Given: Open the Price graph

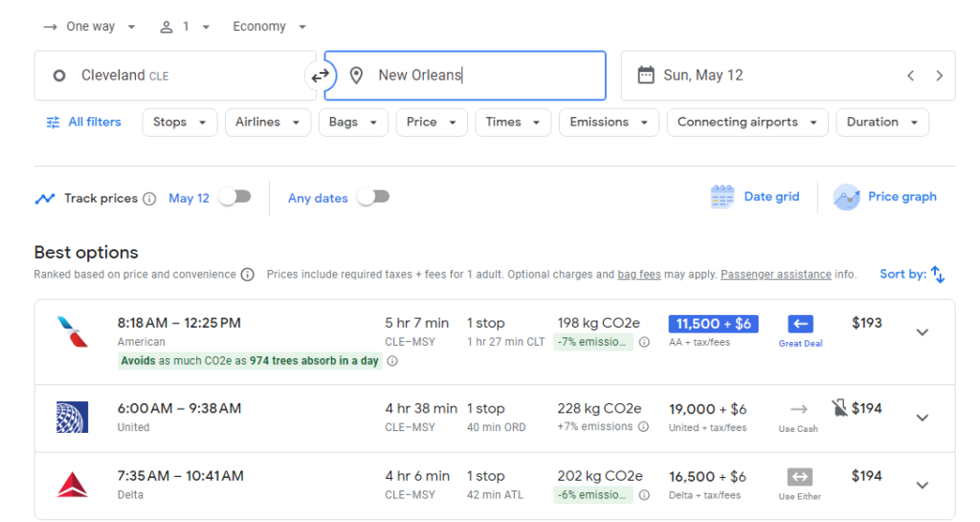Looking at the screenshot, I should tap(885, 197).
